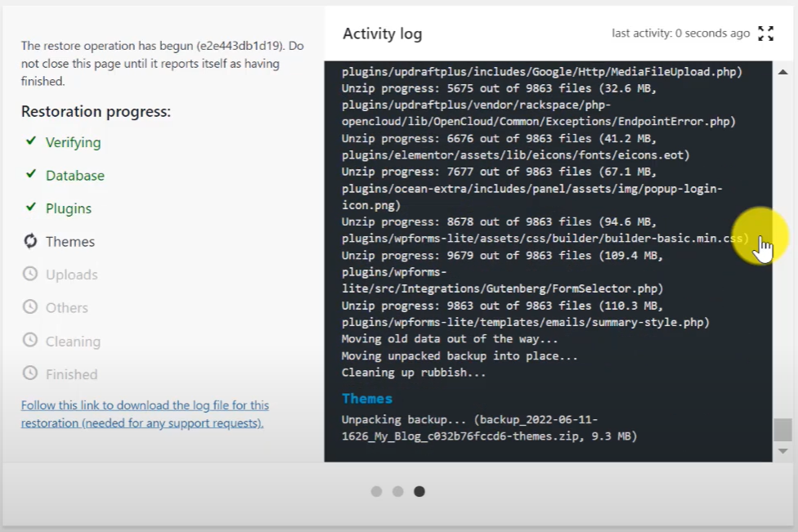The image size is (798, 532).
Task: Click the 'last activity: 0 seconds ago' text
Action: pyautogui.click(x=680, y=33)
